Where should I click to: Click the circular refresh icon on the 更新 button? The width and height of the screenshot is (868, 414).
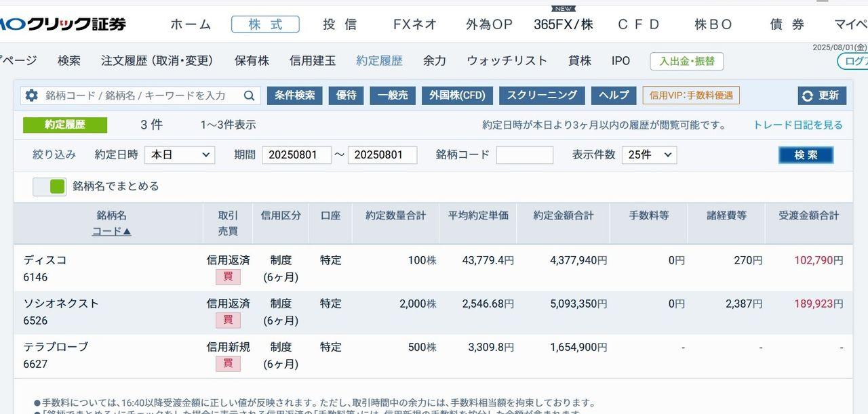pos(808,95)
